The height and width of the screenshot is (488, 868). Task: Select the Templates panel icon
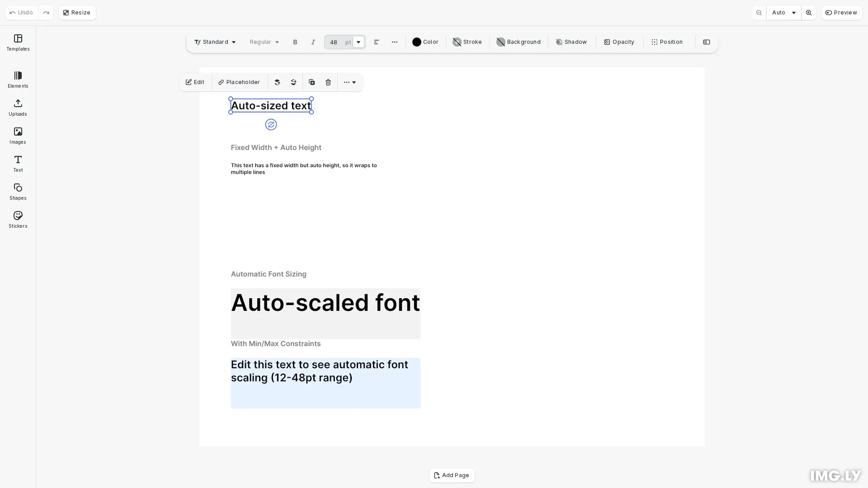click(18, 43)
